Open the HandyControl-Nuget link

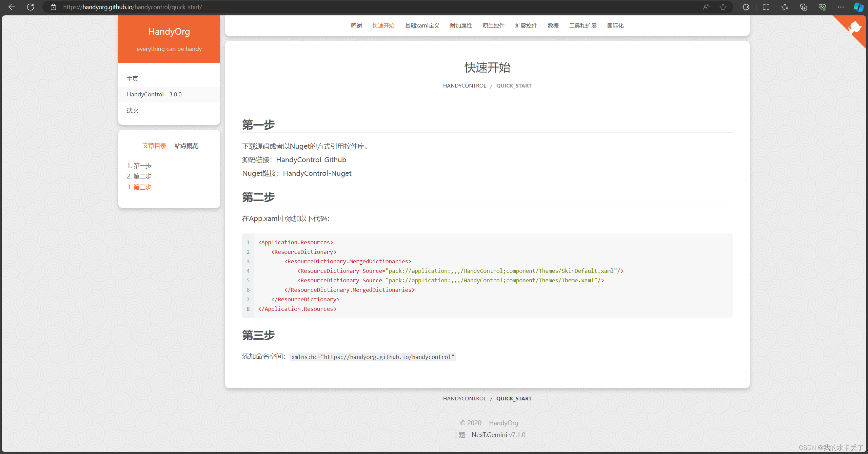(x=317, y=173)
